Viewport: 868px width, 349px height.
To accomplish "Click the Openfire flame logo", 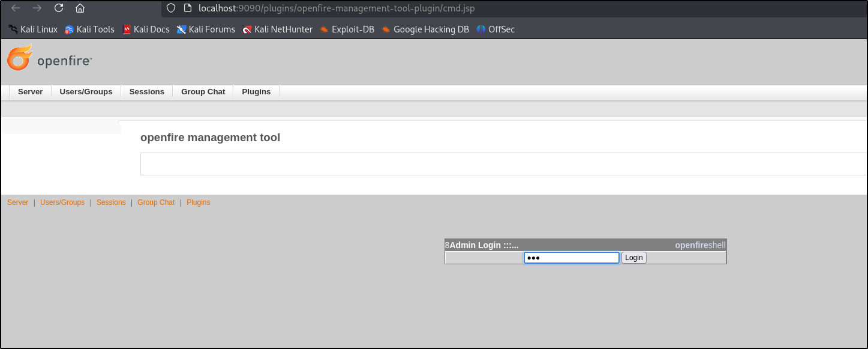I will click(x=19, y=58).
